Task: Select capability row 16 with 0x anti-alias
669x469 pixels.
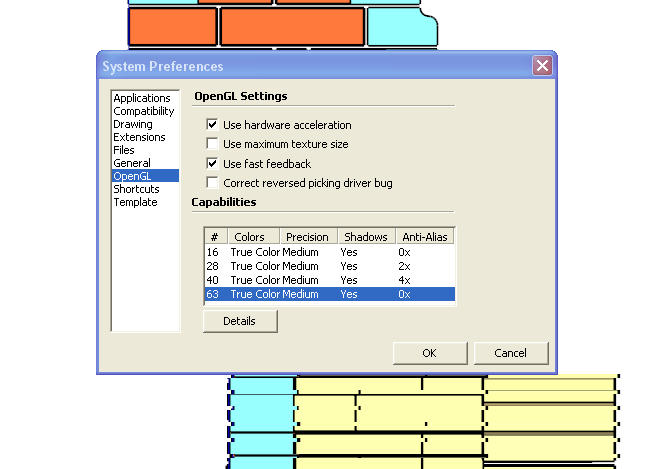Action: 328,252
